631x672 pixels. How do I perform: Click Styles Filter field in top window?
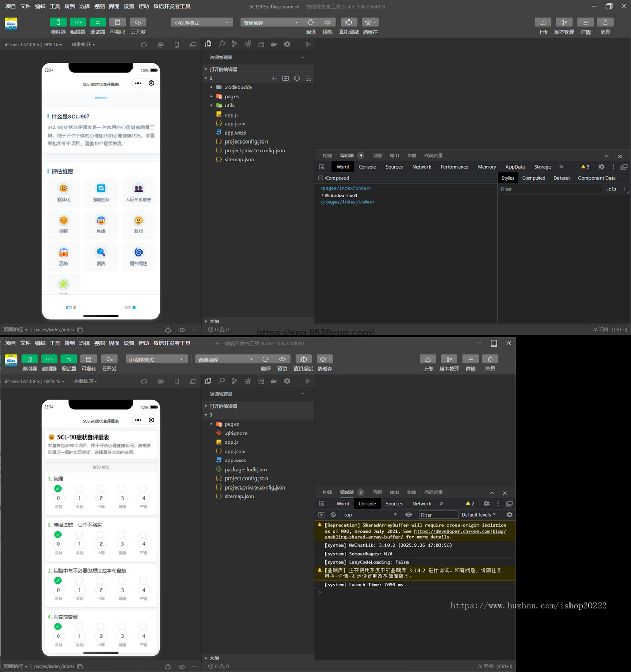point(549,189)
